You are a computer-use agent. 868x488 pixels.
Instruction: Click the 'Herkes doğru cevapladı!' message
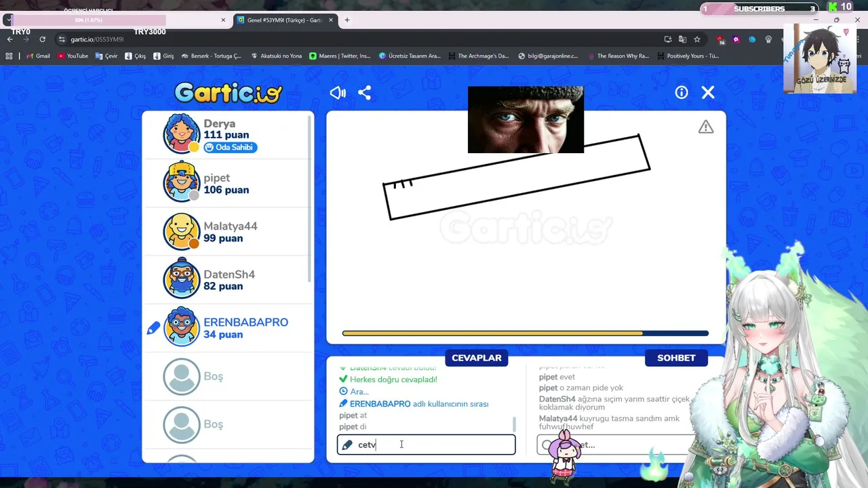click(x=393, y=380)
